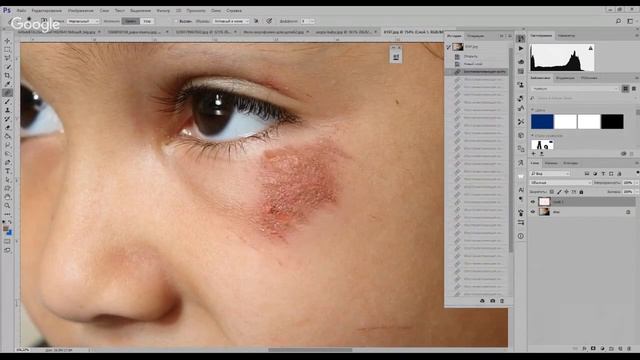Open the Actions play icon in dock
The height and width of the screenshot is (360, 640).
tap(521, 49)
